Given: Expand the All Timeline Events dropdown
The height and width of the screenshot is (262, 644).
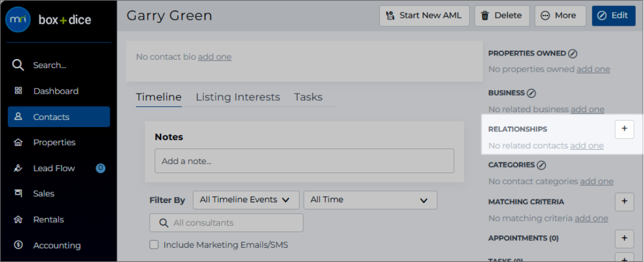Looking at the screenshot, I should [246, 200].
